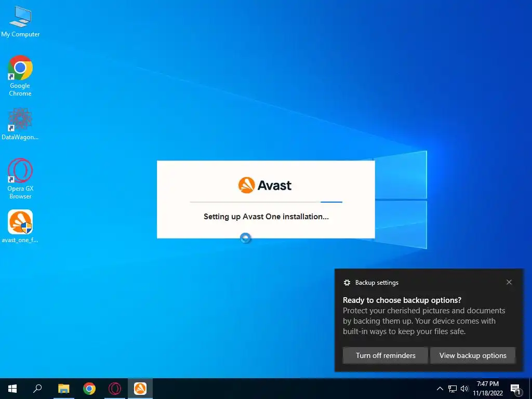Click the Avast logo in installer
This screenshot has width=532, height=399.
264,185
